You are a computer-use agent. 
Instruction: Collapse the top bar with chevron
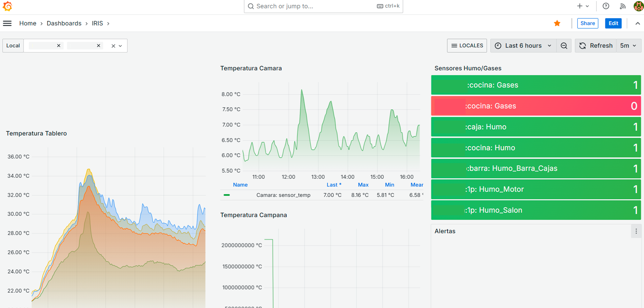(637, 23)
